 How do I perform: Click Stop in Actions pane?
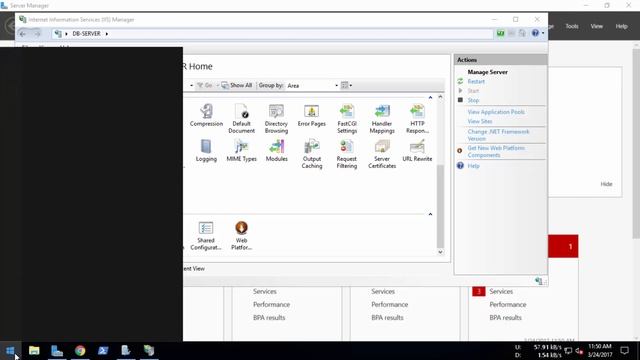(x=473, y=100)
